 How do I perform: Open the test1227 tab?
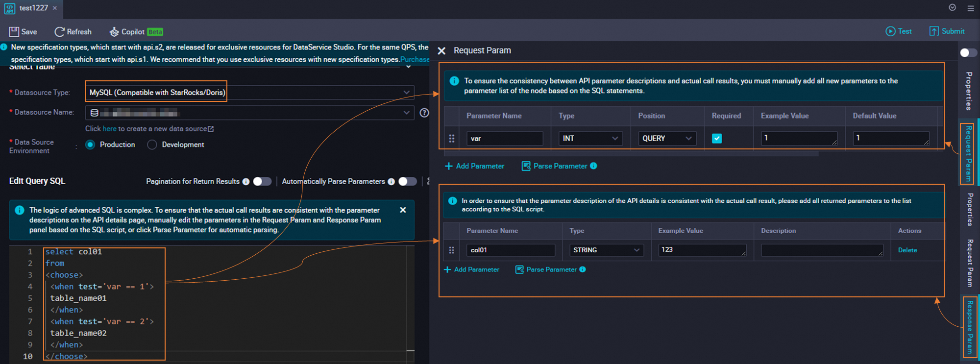[33, 8]
